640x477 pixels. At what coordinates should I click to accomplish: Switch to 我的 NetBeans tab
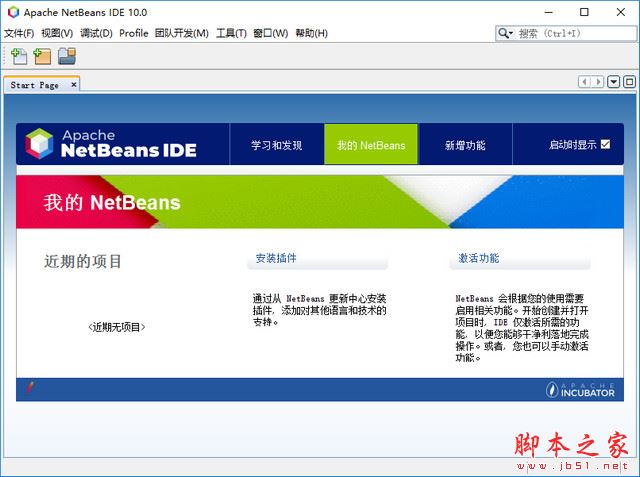[x=371, y=144]
